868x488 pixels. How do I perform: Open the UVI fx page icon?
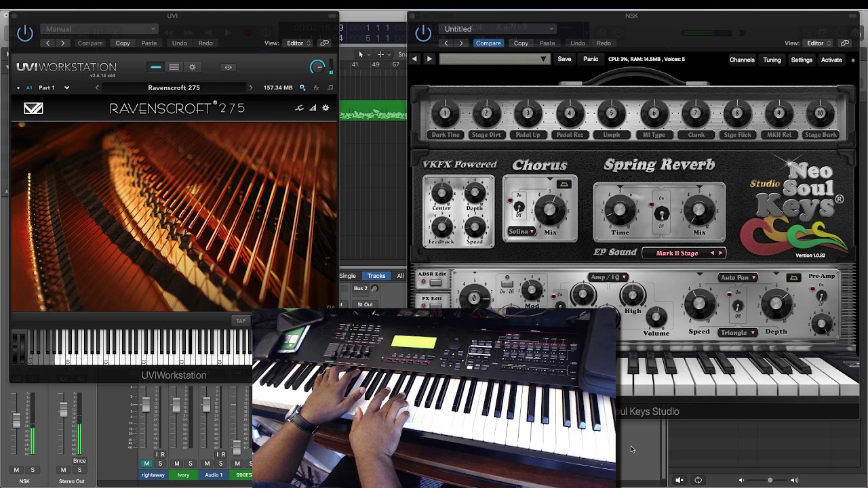tap(316, 88)
